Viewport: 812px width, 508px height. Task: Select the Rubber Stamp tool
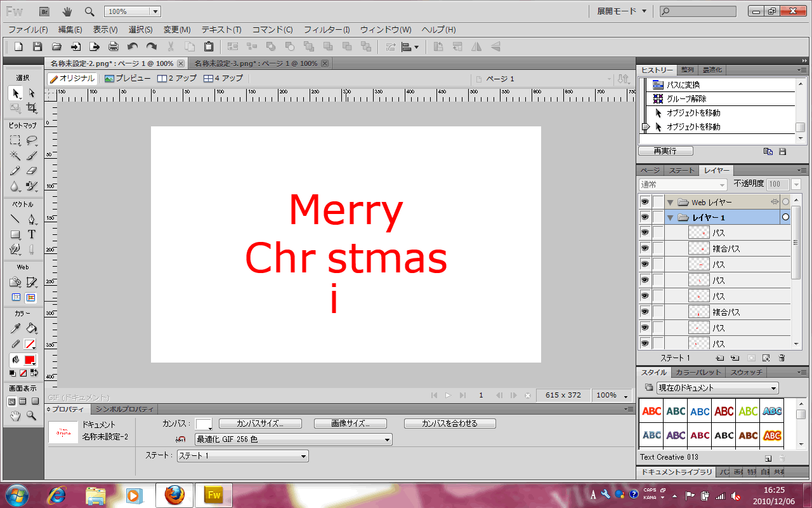coord(31,186)
